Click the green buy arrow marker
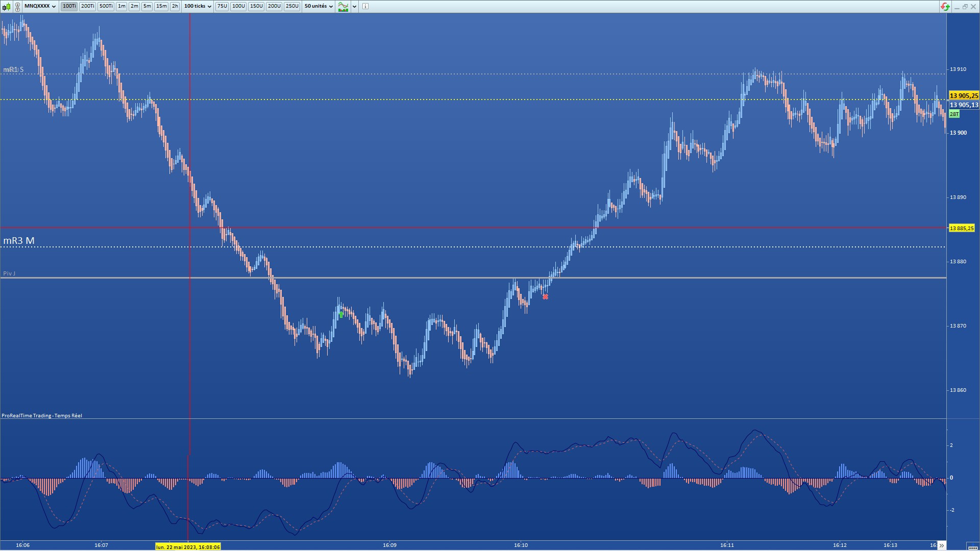The height and width of the screenshot is (551, 980). coord(341,314)
